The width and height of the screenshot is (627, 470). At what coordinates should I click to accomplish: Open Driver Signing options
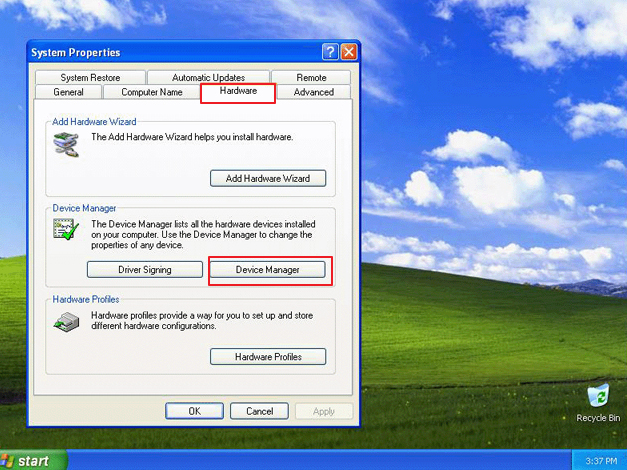pyautogui.click(x=145, y=270)
